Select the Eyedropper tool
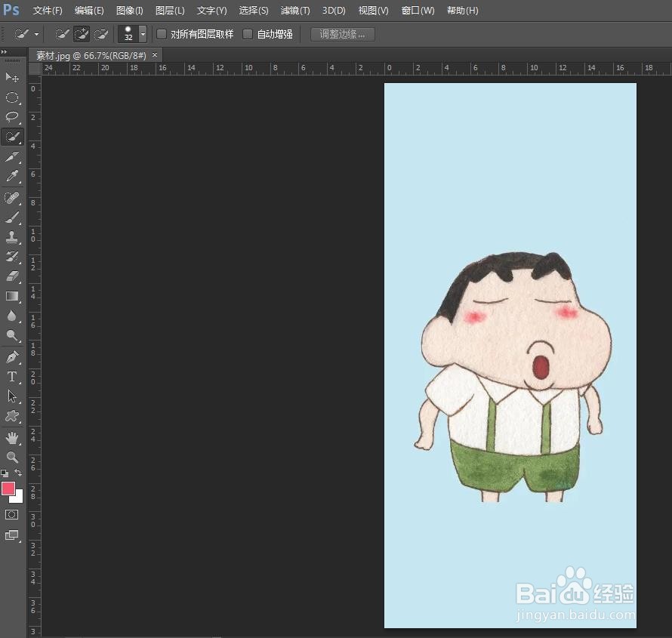672x638 pixels. click(x=12, y=176)
